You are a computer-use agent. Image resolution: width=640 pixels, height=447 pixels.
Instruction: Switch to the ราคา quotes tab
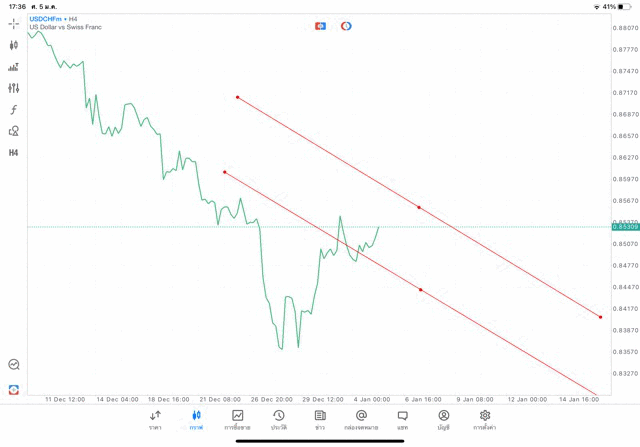point(155,419)
